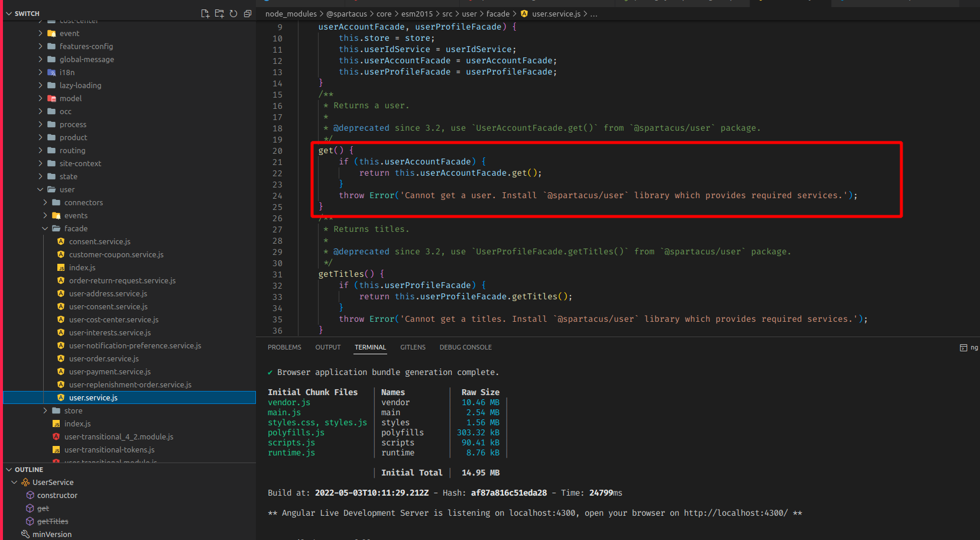Select the constructor symbol in the outline
Screen dimensions: 980x540
coord(57,496)
